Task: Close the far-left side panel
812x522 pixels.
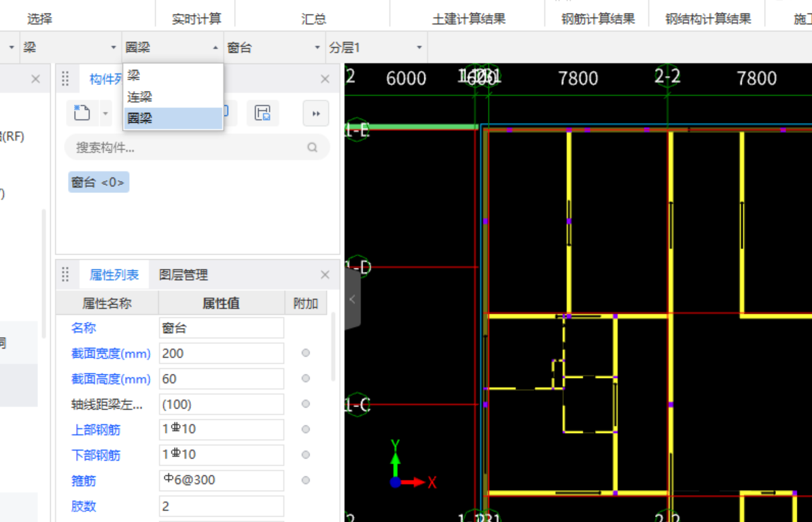Action: tap(36, 79)
